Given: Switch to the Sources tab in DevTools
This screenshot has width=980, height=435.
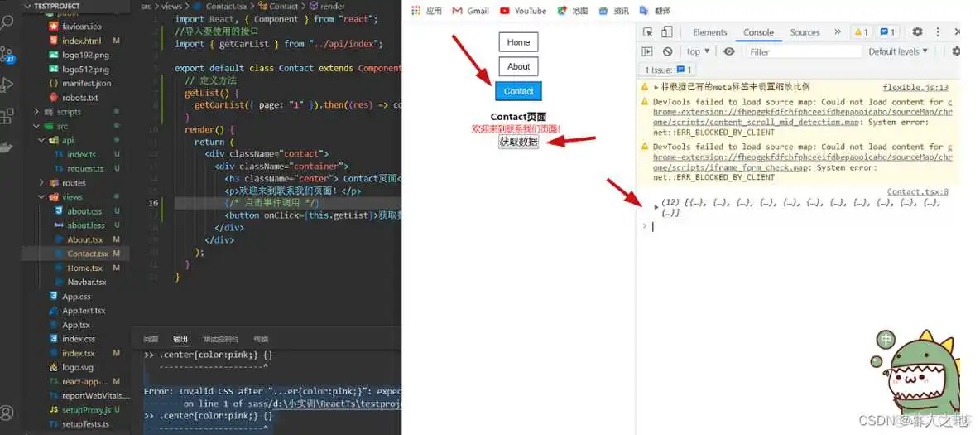Looking at the screenshot, I should pos(805,32).
